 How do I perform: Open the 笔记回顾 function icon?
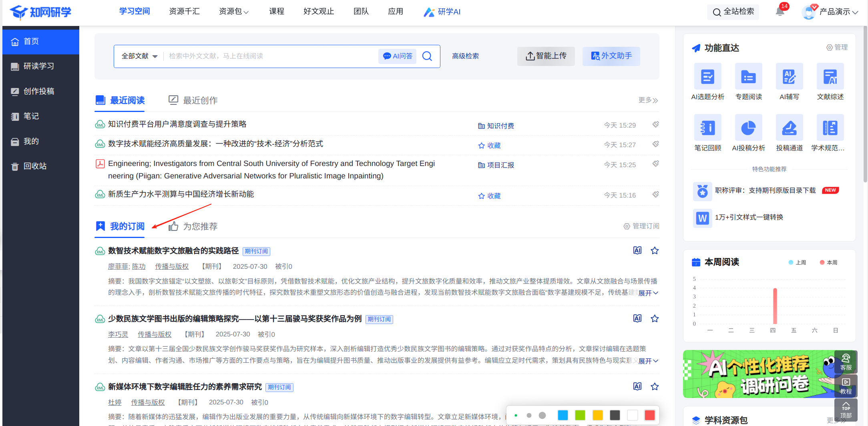click(707, 128)
